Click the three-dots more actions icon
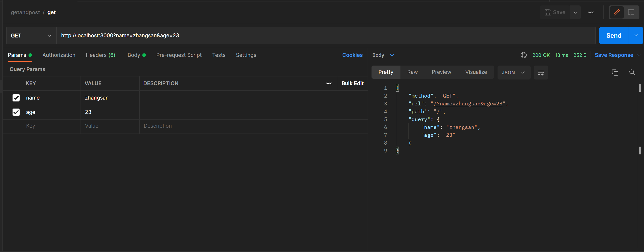The height and width of the screenshot is (252, 644). [x=591, y=12]
